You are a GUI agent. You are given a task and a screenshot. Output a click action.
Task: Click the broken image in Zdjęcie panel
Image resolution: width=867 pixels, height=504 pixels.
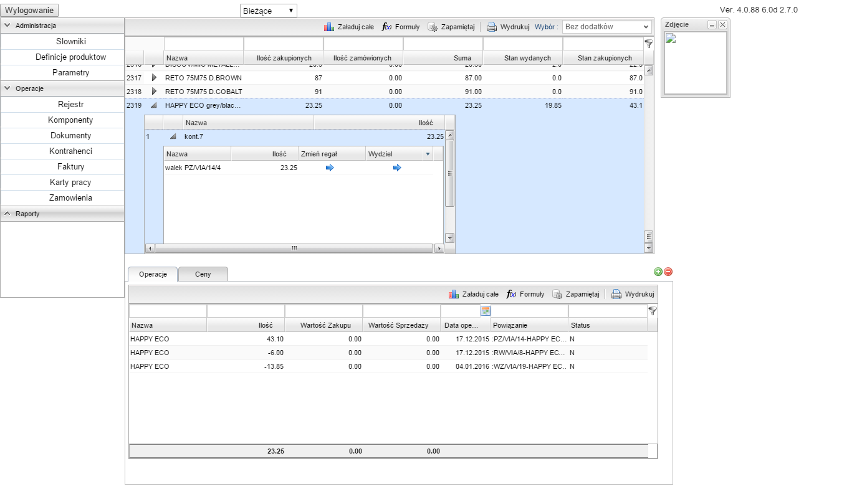[x=672, y=39]
